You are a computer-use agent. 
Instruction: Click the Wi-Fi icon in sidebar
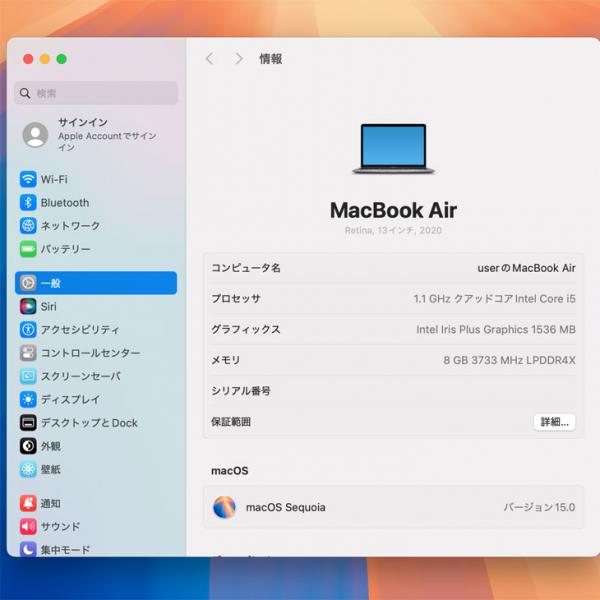[28, 179]
